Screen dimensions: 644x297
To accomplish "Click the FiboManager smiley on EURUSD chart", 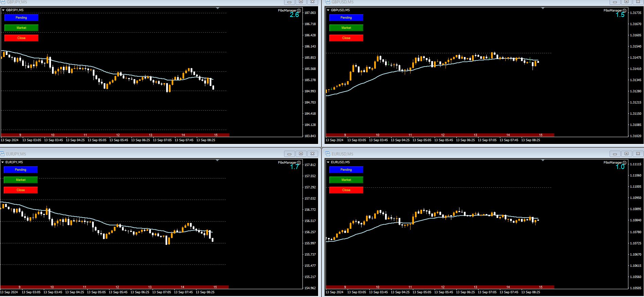I will point(624,163).
